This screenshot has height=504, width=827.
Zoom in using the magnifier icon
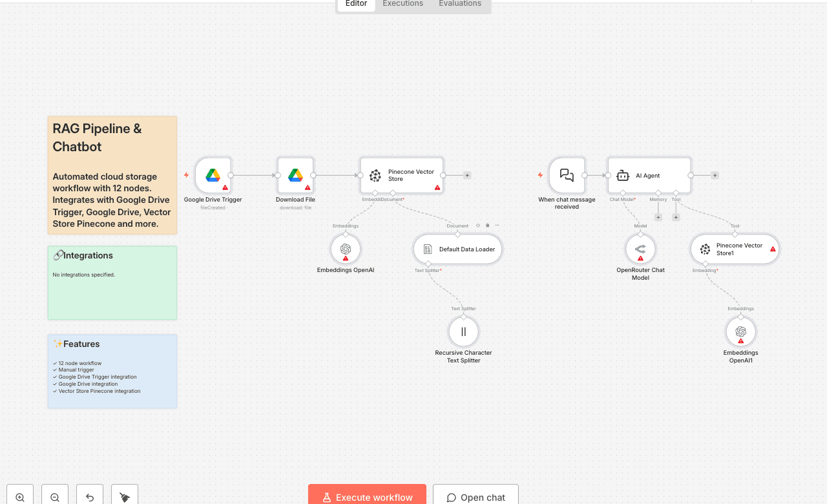pyautogui.click(x=19, y=495)
